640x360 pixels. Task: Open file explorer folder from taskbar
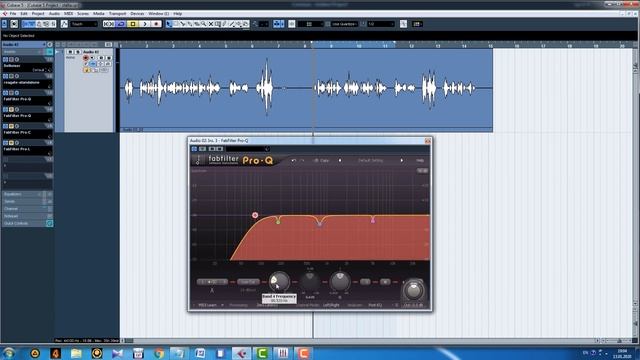pos(76,353)
